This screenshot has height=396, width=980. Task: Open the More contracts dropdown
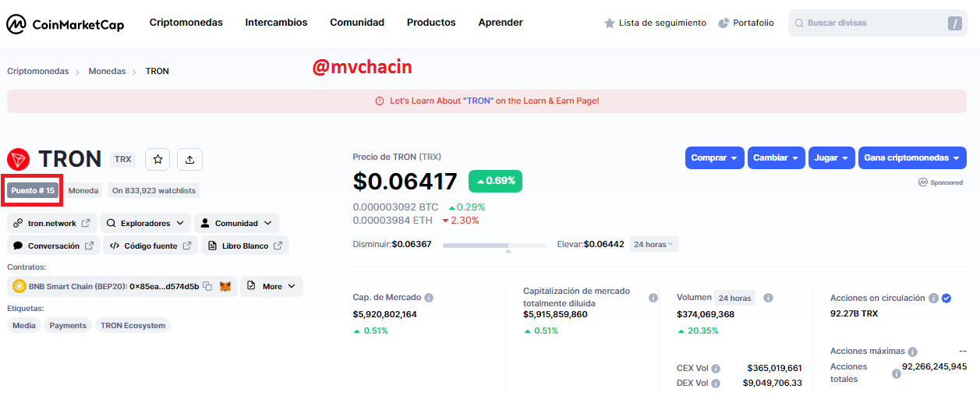tap(271, 286)
